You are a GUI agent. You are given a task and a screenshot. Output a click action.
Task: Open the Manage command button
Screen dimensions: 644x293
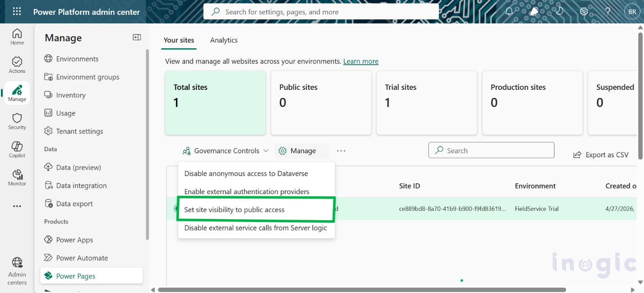click(x=301, y=151)
